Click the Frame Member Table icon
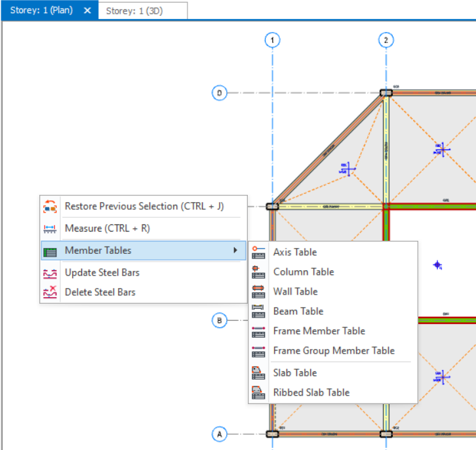476x450 pixels. point(258,331)
